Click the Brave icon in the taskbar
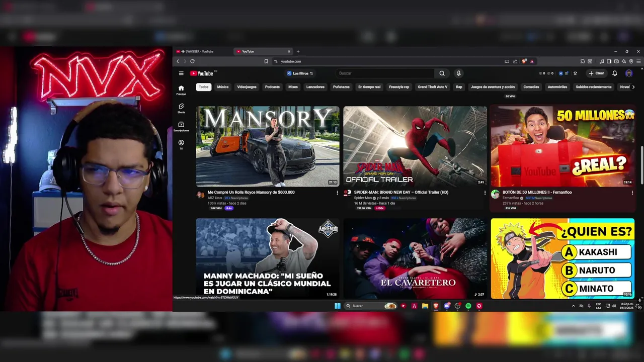Viewport: 644px width, 362px height. point(436,306)
